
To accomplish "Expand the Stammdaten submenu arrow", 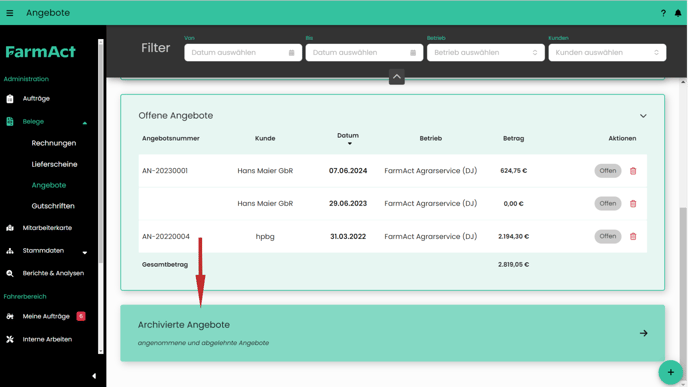I will [85, 253].
